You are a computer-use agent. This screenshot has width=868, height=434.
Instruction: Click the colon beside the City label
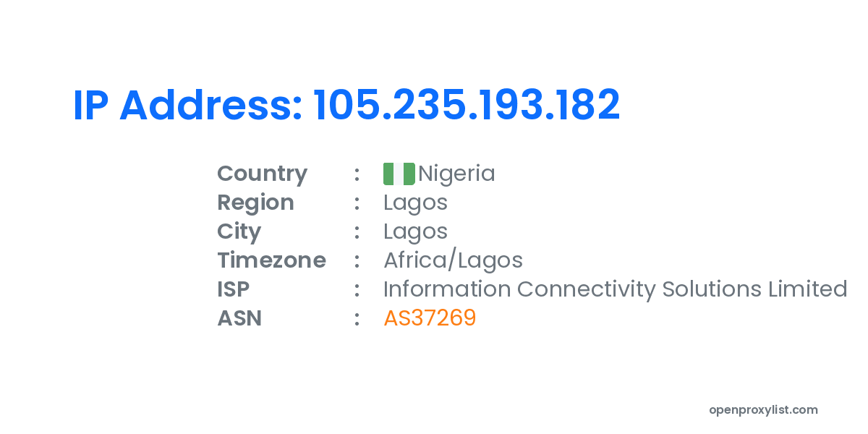[357, 232]
